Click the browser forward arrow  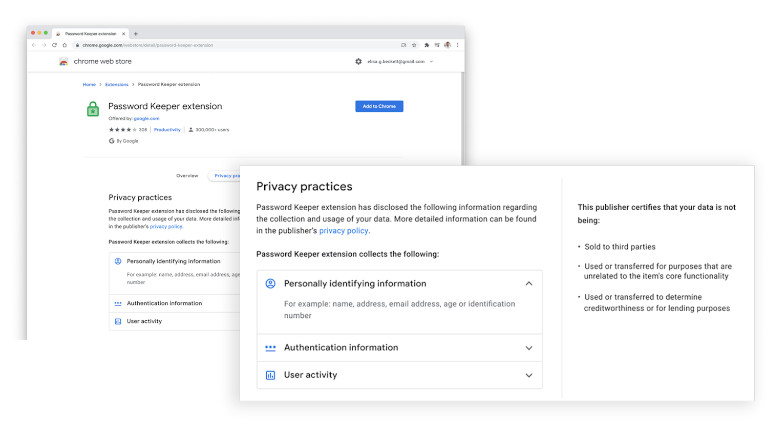point(44,45)
